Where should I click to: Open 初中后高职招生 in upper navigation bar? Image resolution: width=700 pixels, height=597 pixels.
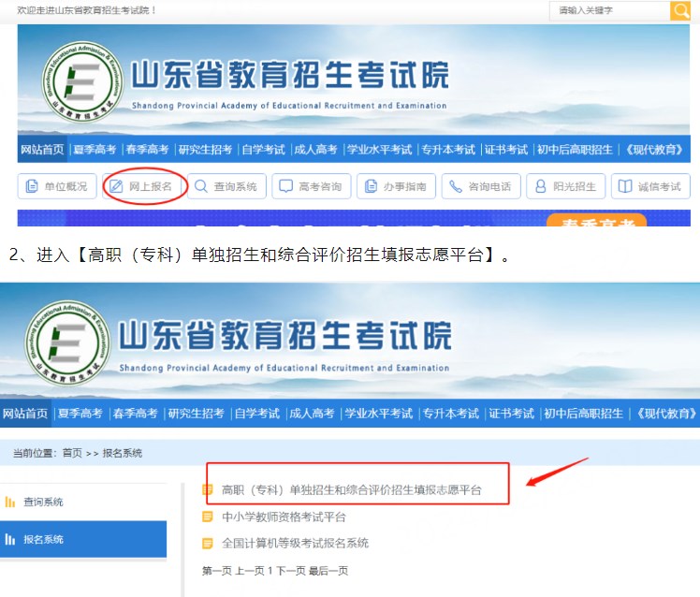click(x=575, y=149)
